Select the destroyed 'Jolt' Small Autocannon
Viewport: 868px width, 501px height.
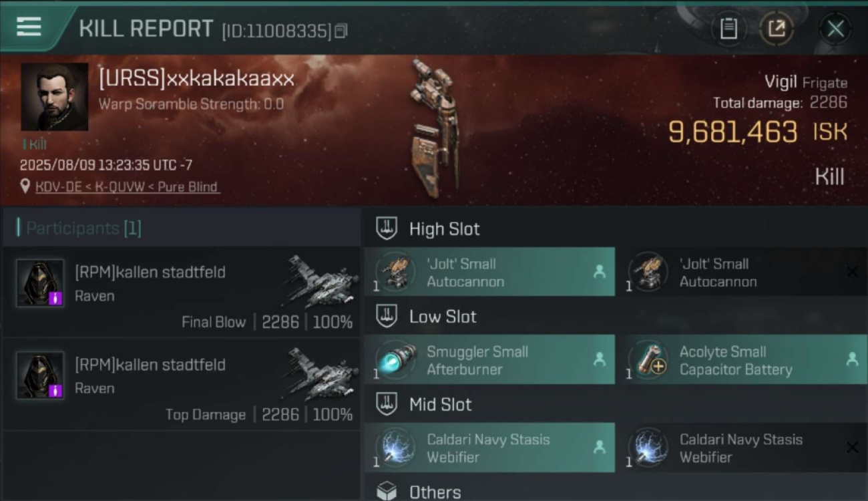(x=742, y=272)
